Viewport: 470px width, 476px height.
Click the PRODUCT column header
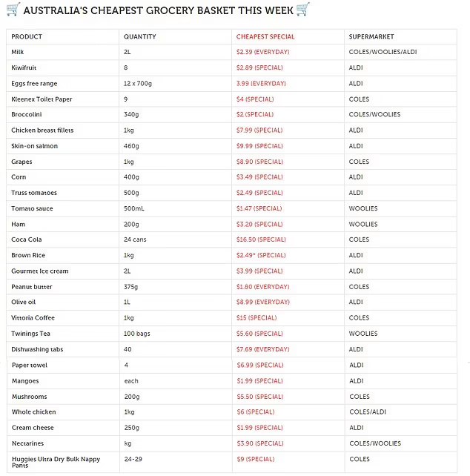pyautogui.click(x=27, y=36)
